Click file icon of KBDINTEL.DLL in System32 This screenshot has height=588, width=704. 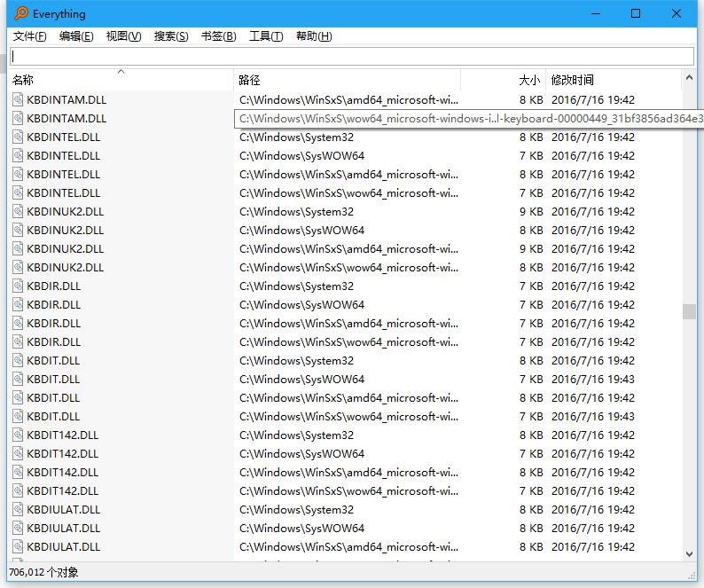tap(18, 137)
